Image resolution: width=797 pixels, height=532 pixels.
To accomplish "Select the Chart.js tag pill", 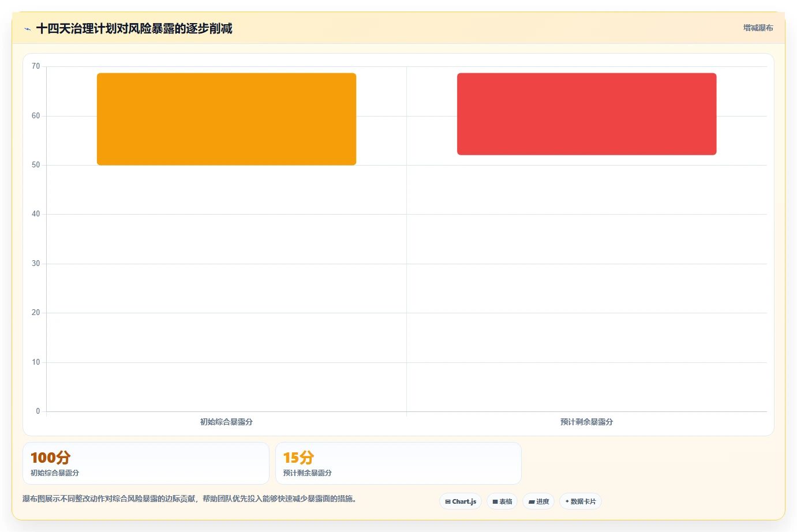I will pyautogui.click(x=461, y=501).
